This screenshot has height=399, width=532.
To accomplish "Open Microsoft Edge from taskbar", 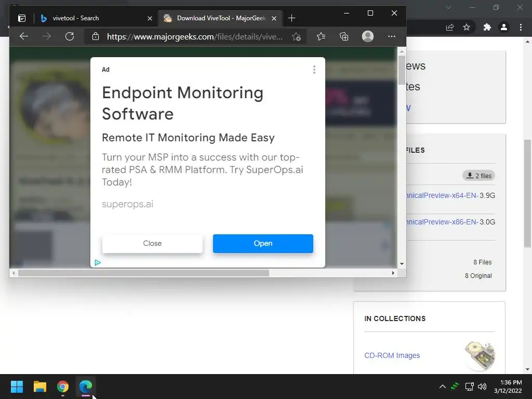I will click(x=86, y=387).
